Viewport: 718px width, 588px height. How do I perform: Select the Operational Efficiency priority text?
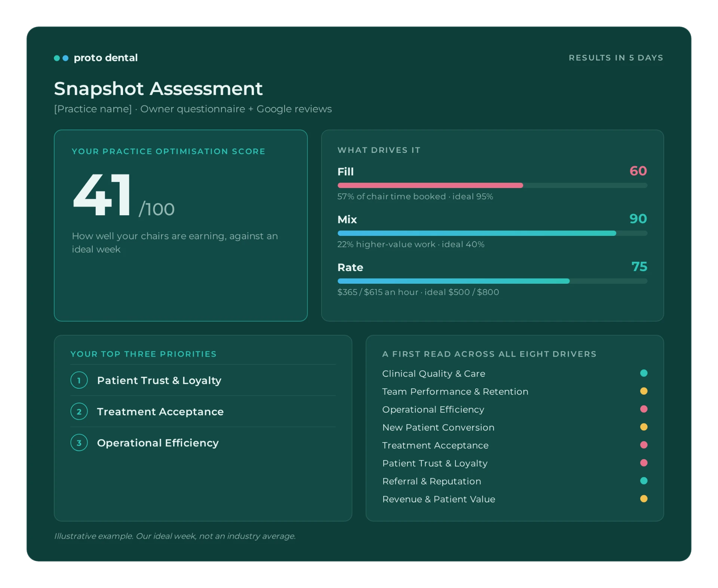158,443
